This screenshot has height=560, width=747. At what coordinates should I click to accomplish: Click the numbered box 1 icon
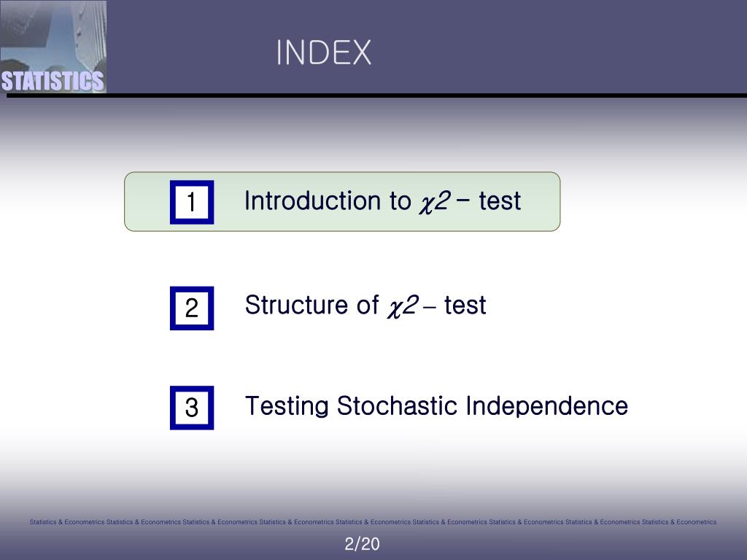[192, 202]
